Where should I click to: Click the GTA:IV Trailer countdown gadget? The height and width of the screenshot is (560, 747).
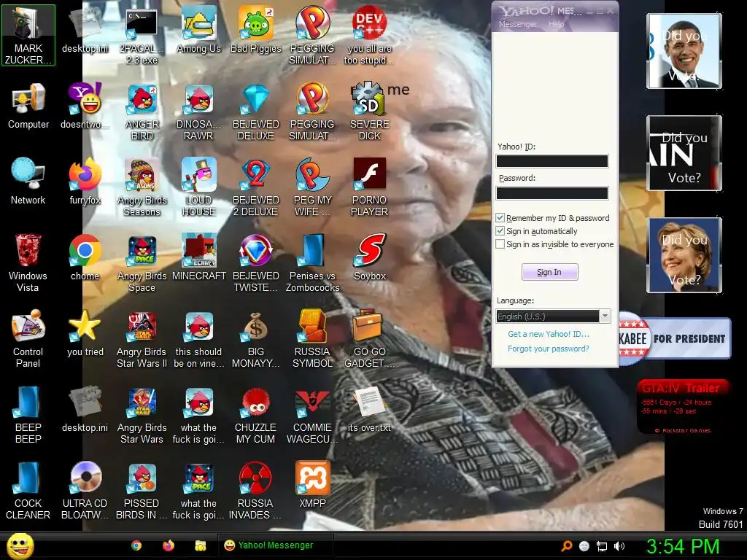[x=683, y=407]
